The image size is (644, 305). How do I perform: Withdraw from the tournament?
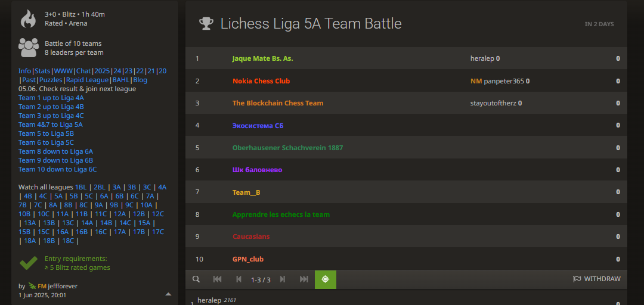tap(597, 279)
